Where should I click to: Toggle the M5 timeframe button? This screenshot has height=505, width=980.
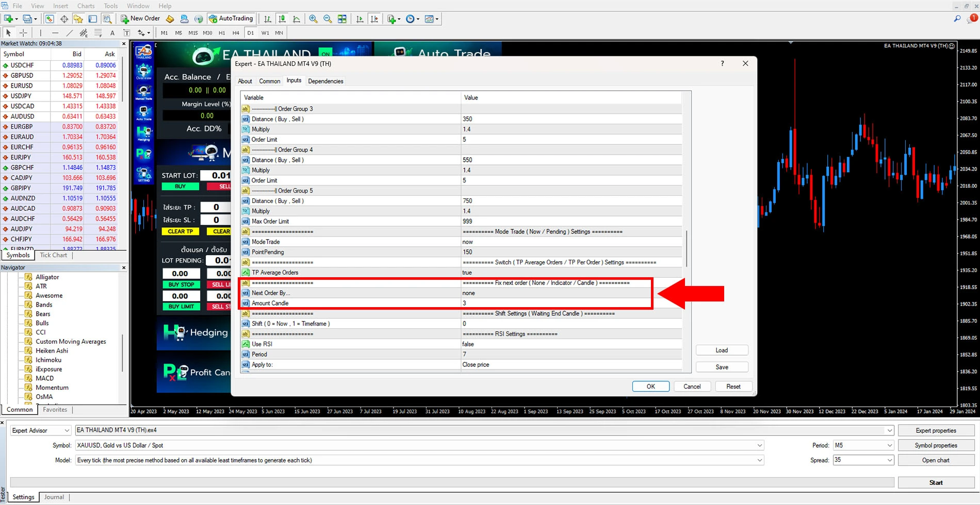(x=178, y=33)
